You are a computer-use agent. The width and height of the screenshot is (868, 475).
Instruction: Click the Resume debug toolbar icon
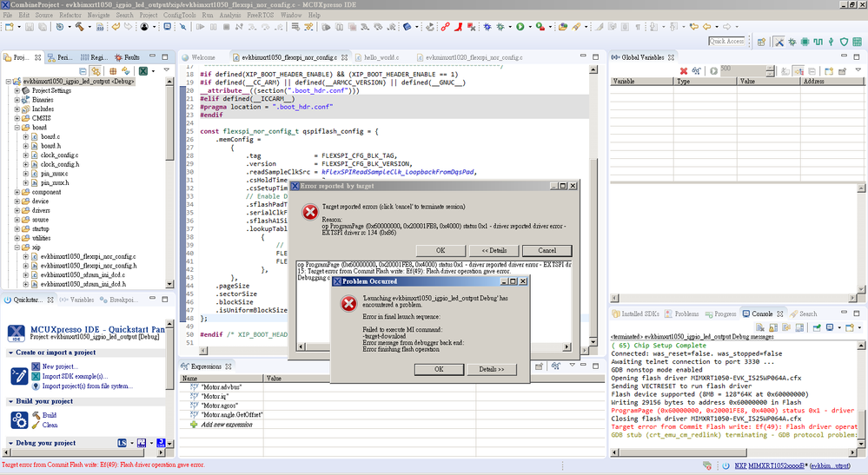200,27
